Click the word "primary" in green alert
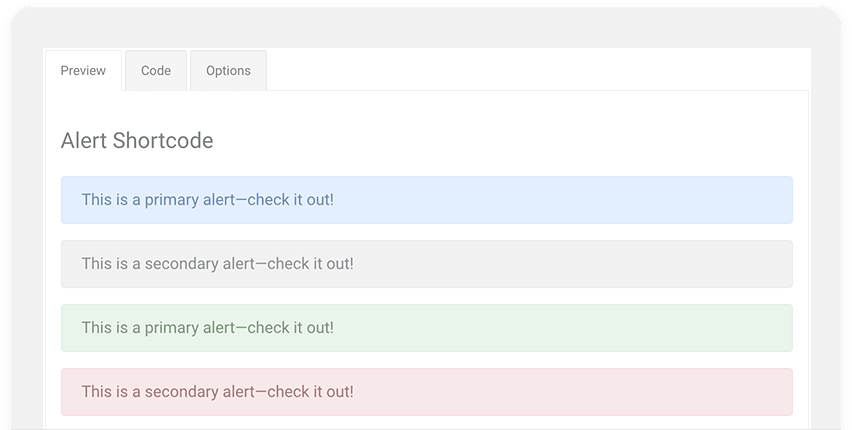852x430 pixels. point(172,328)
